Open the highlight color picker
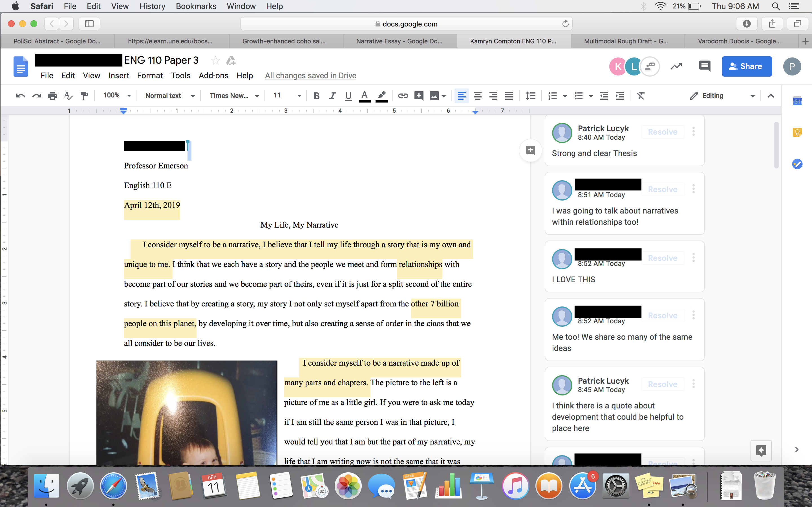 coord(381,96)
